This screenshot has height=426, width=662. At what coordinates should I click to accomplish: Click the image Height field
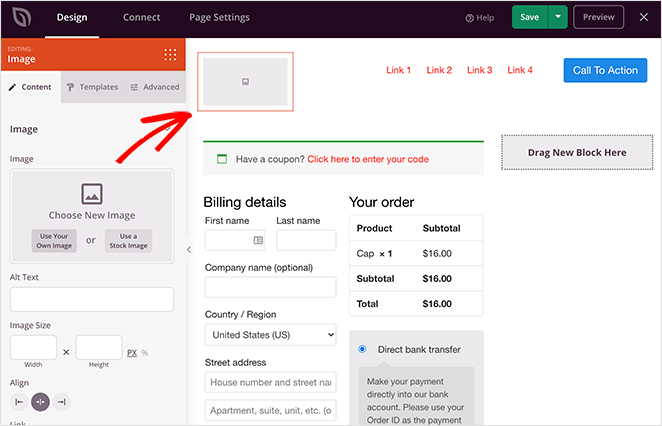pyautogui.click(x=99, y=347)
